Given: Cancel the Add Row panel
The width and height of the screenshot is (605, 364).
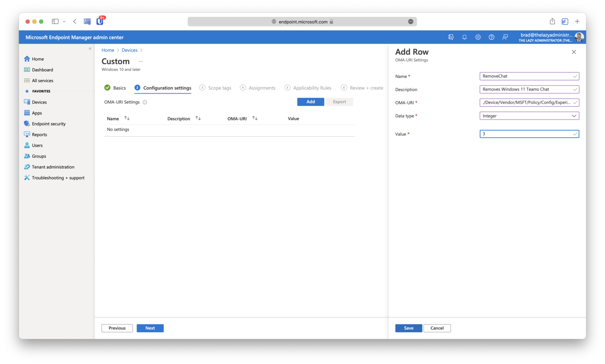Looking at the screenshot, I should tap(437, 328).
